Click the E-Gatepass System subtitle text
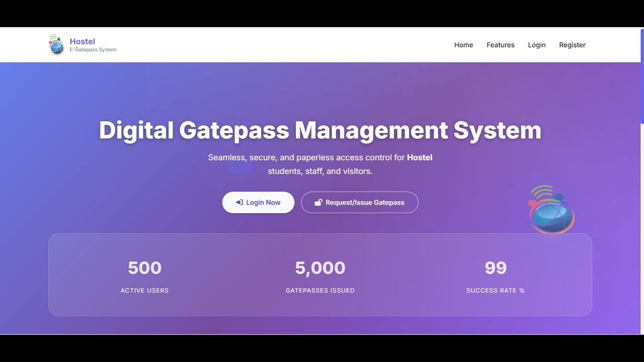 click(93, 50)
